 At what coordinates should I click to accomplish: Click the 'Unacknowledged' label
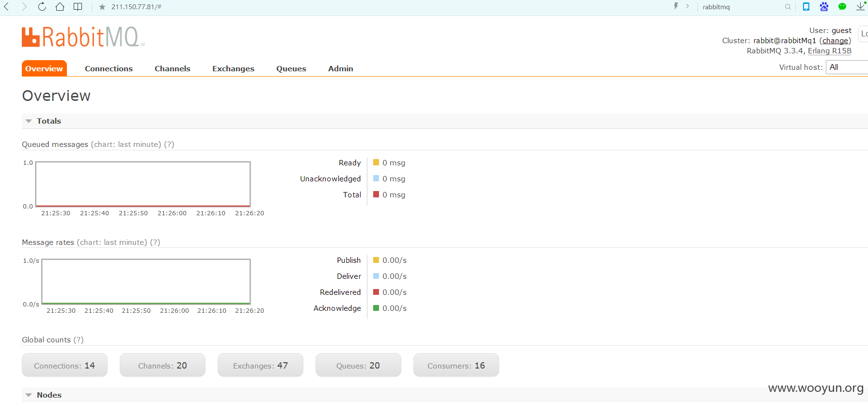331,179
